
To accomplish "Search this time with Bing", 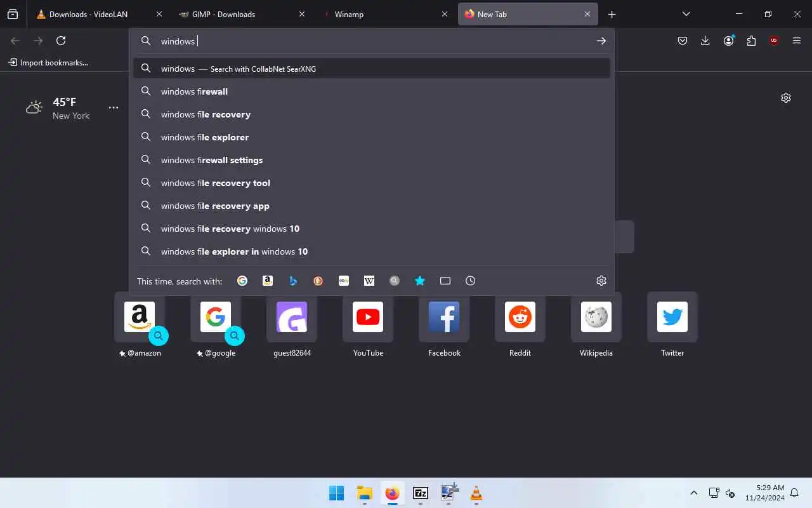I will (x=293, y=281).
